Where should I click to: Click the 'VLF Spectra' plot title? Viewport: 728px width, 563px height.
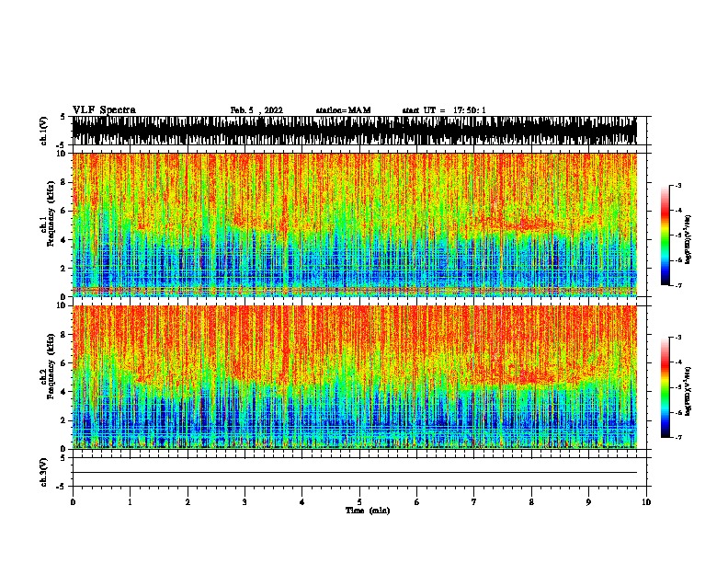(104, 110)
